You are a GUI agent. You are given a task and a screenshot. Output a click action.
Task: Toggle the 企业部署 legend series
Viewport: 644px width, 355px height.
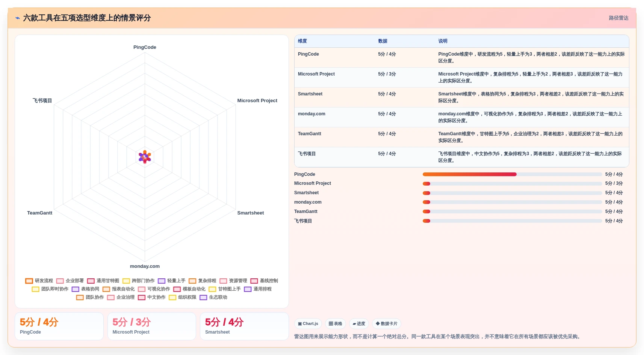click(x=70, y=281)
